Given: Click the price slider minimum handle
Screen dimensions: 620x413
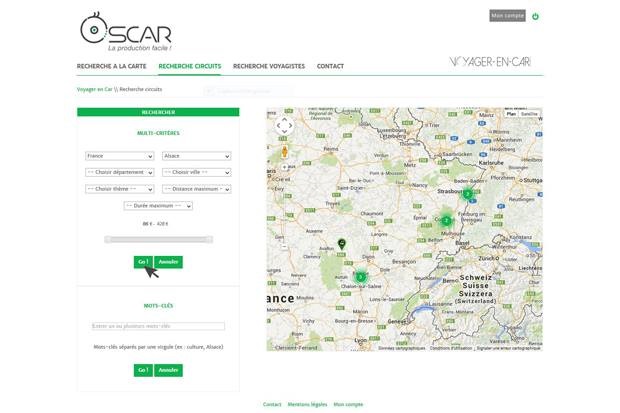Looking at the screenshot, I should pos(108,239).
